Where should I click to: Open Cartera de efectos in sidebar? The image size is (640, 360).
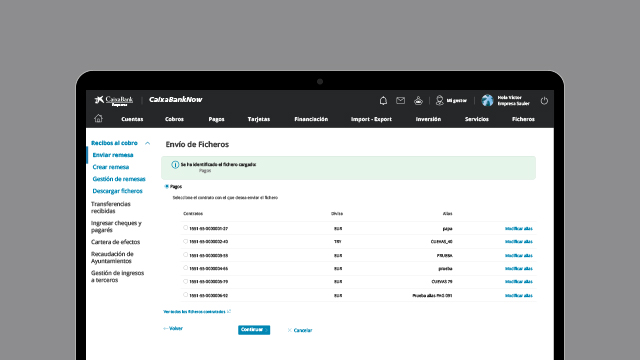coord(116,242)
